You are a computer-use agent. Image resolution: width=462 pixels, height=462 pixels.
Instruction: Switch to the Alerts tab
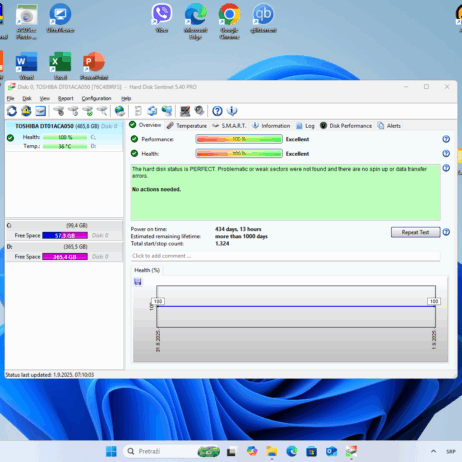[389, 126]
